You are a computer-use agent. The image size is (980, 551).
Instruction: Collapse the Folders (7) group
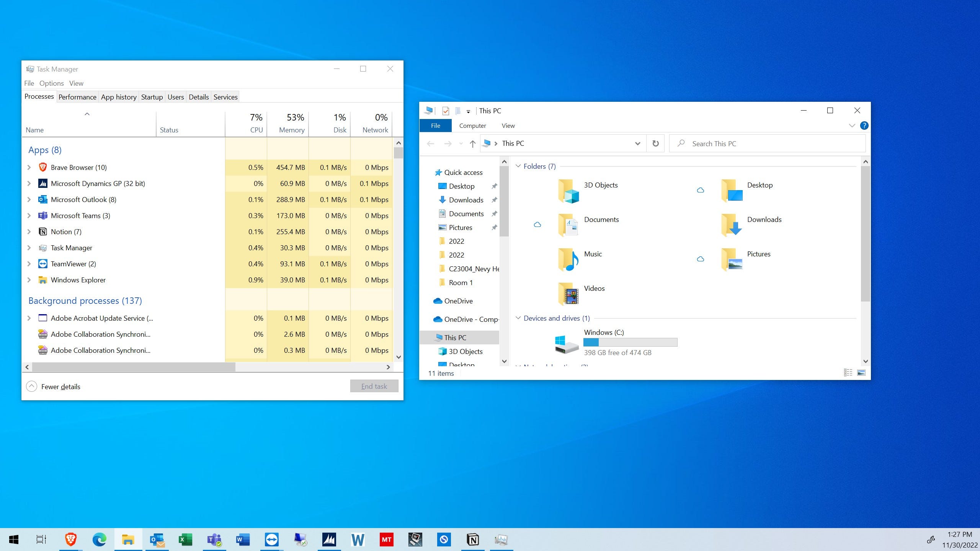pyautogui.click(x=518, y=166)
